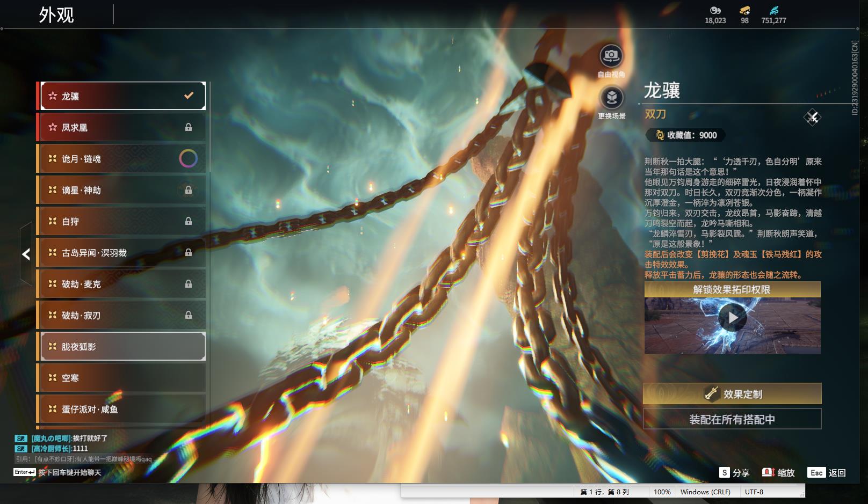Screen dimensions: 868x504
Task: Click the 更换场景 change scene icon
Action: (x=611, y=98)
